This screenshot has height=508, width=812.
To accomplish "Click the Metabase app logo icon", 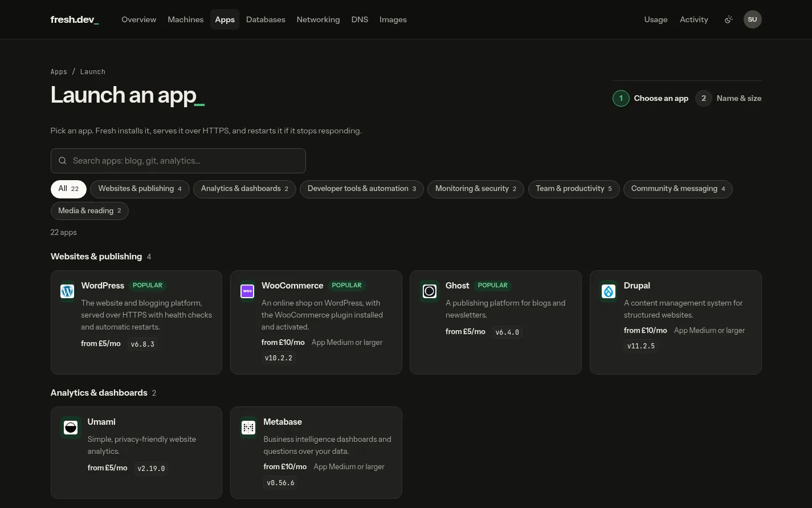I will tap(248, 428).
